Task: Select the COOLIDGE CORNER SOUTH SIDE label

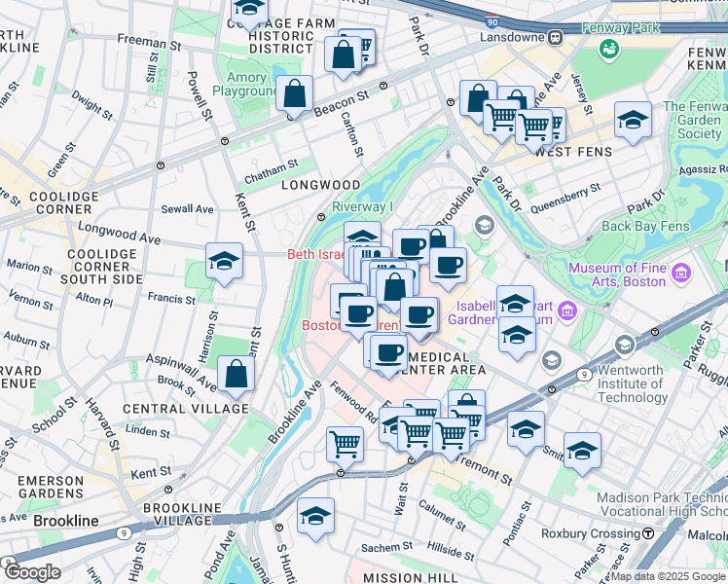Action: click(x=101, y=267)
